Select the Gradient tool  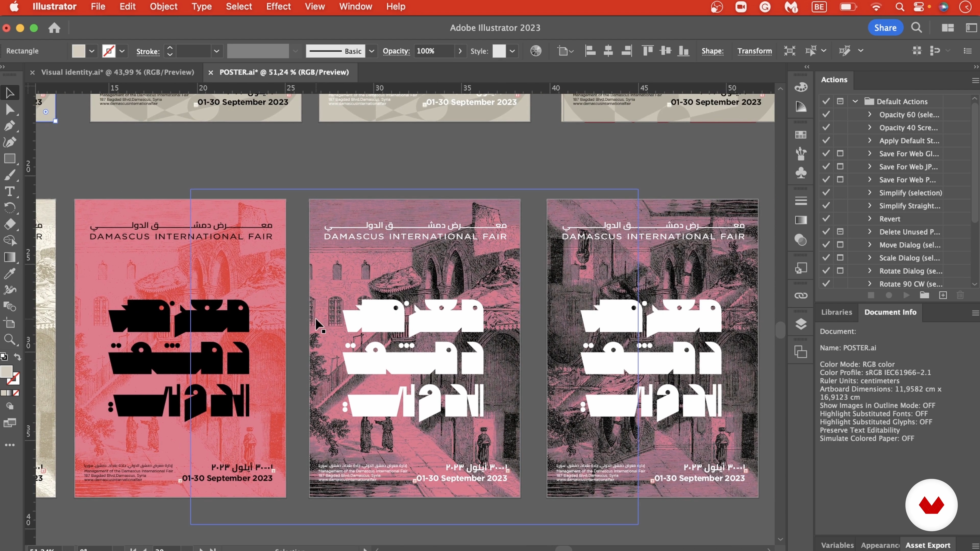[10, 257]
